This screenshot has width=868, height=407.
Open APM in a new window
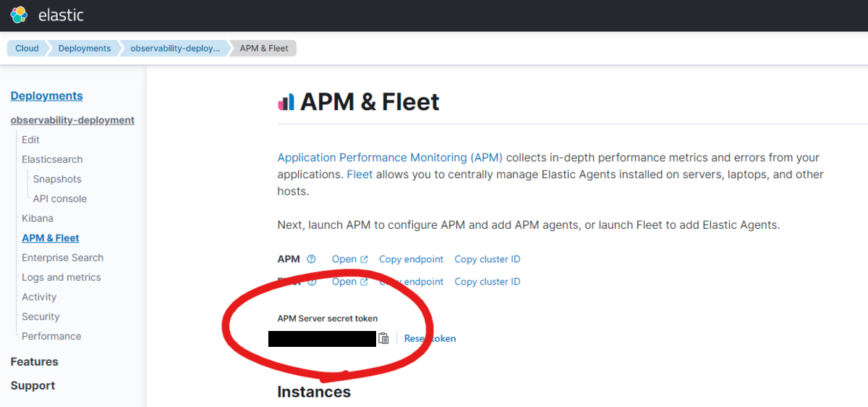pyautogui.click(x=349, y=259)
